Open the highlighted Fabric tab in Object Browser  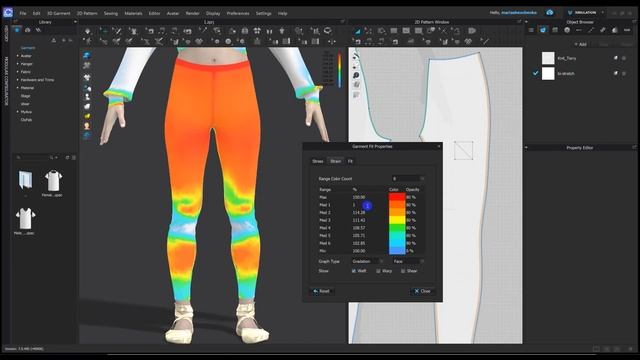[x=543, y=30]
